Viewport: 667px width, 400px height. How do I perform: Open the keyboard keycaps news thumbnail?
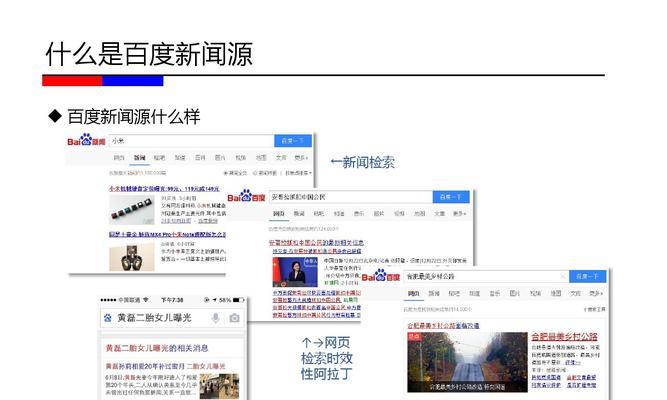coord(132,209)
